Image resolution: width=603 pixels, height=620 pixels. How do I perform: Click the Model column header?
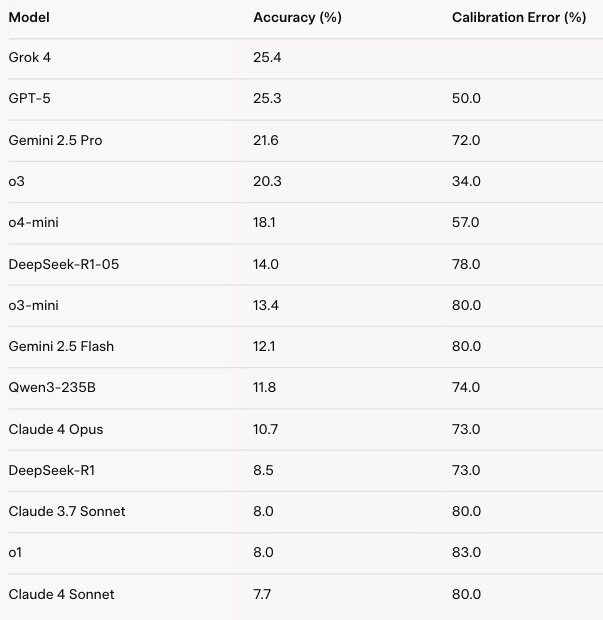(x=29, y=17)
